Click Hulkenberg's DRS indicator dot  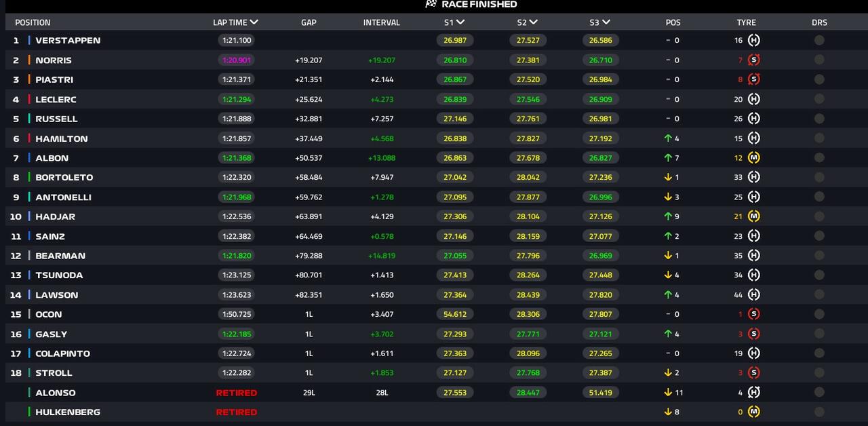819,412
